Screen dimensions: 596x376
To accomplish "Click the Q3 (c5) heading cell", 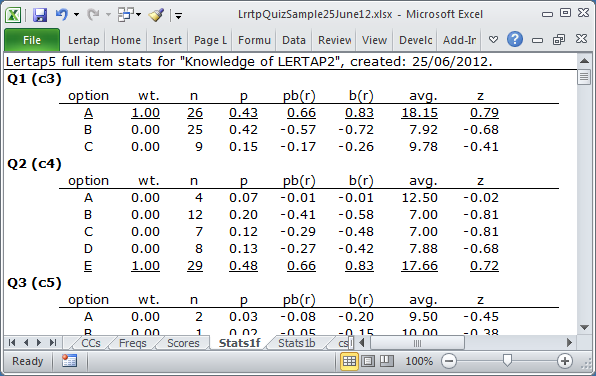I will (34, 283).
